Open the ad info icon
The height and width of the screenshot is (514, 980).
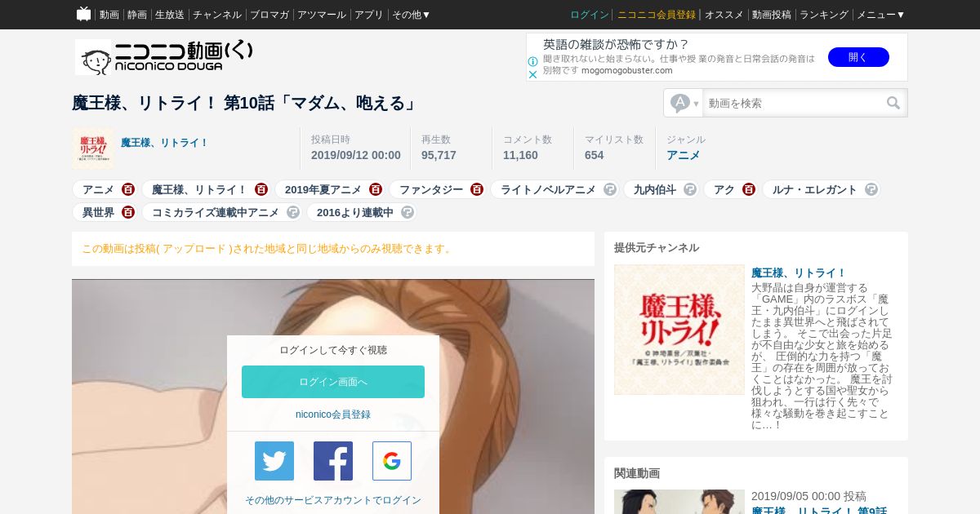pos(532,61)
